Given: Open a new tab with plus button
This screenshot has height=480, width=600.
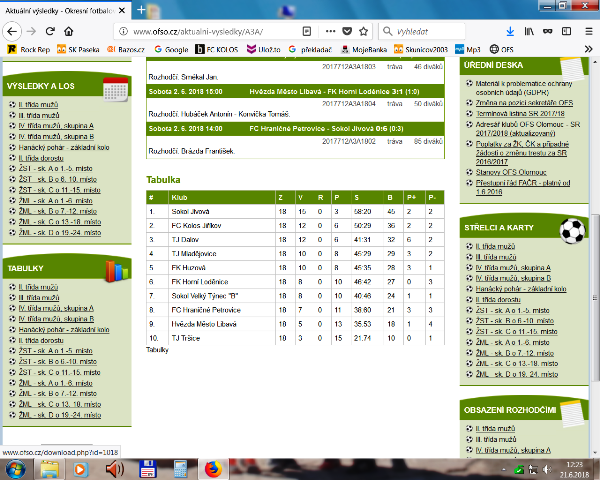Looking at the screenshot, I should pyautogui.click(x=141, y=10).
